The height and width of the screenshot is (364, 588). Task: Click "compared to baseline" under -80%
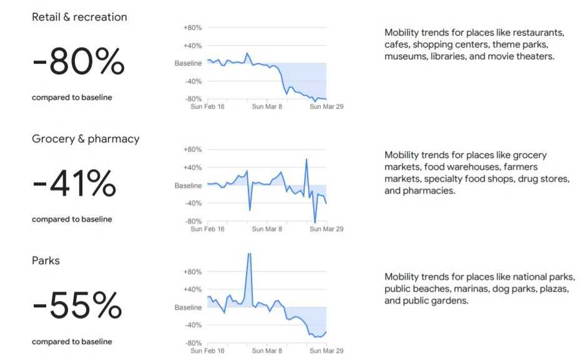pos(72,97)
